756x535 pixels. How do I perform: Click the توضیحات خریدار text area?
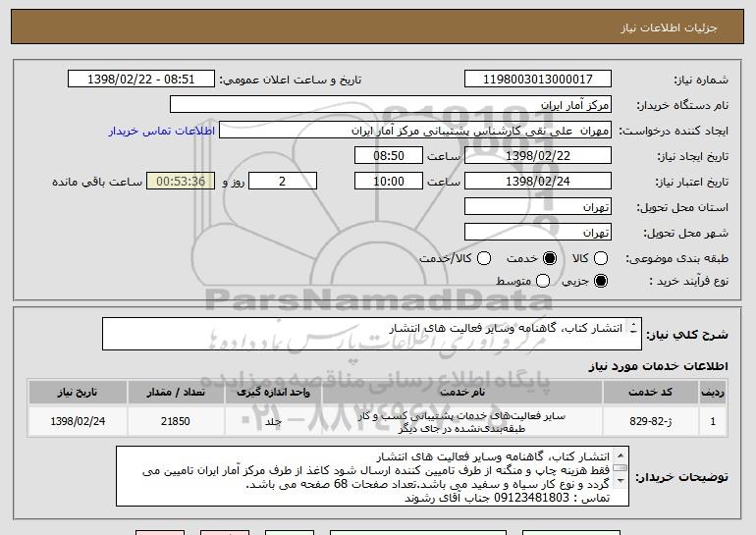[372, 476]
